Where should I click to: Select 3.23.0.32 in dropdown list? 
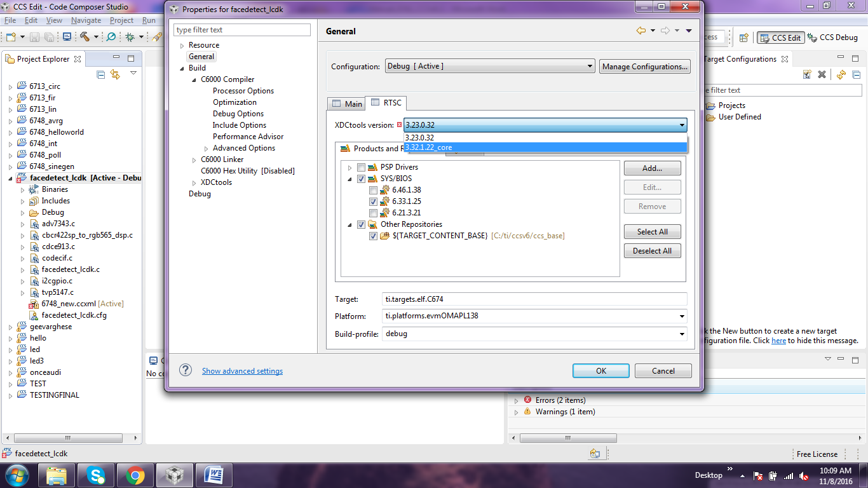545,138
